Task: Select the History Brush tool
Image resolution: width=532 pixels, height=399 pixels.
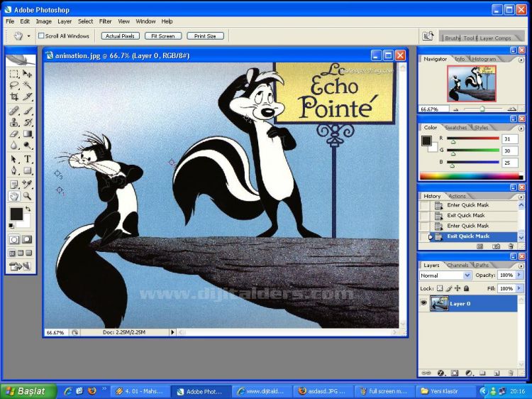Action: tap(27, 122)
